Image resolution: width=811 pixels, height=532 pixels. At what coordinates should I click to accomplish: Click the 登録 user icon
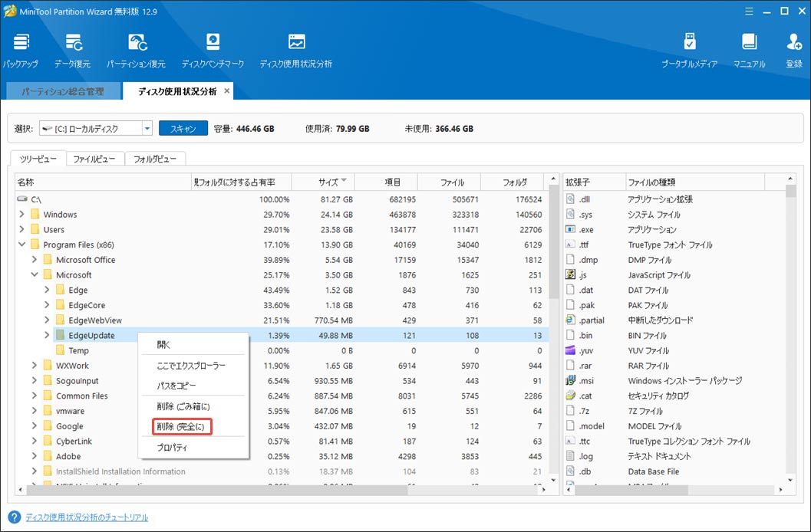point(794,51)
